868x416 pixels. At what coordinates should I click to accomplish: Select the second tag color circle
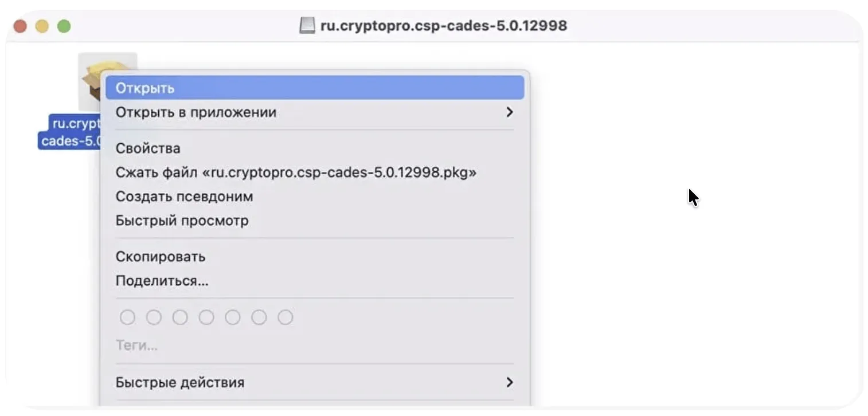click(x=154, y=317)
